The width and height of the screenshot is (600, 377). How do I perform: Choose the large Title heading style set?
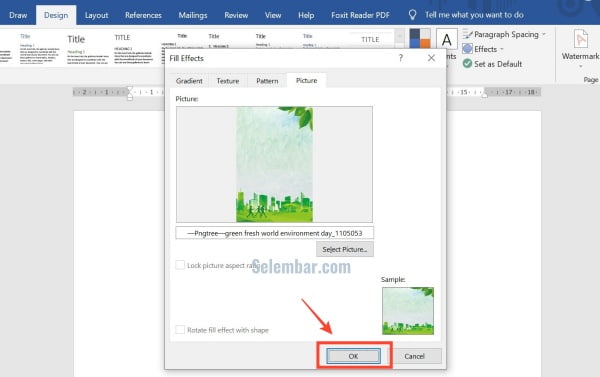coord(87,49)
